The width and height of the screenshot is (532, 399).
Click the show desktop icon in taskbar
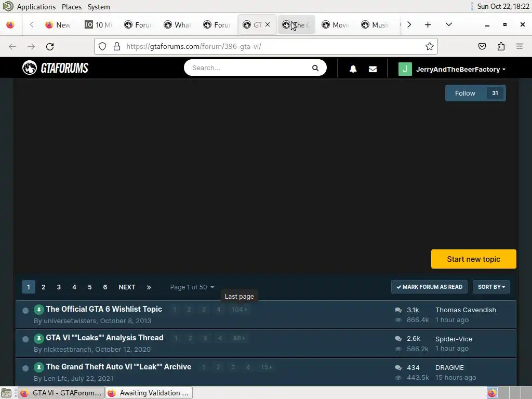pyautogui.click(x=6, y=393)
